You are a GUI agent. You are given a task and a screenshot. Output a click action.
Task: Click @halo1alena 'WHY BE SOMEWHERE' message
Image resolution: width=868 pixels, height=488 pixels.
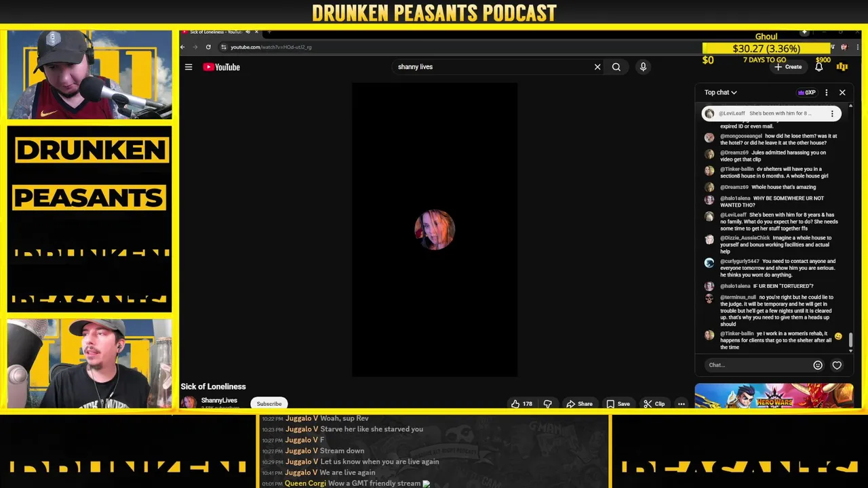pyautogui.click(x=772, y=202)
